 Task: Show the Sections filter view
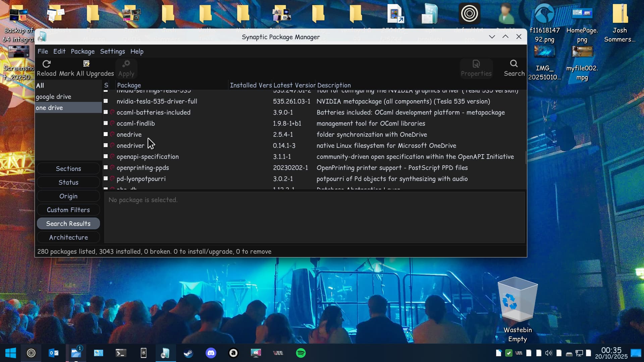point(68,169)
